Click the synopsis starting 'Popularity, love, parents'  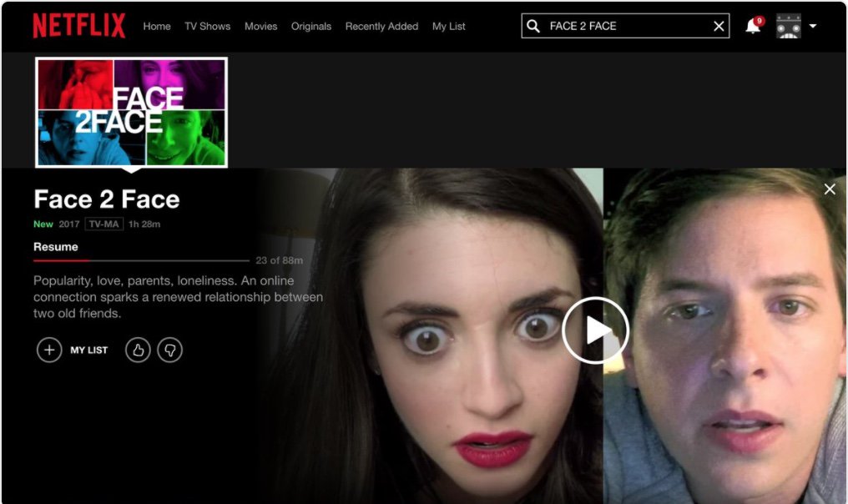(x=178, y=297)
